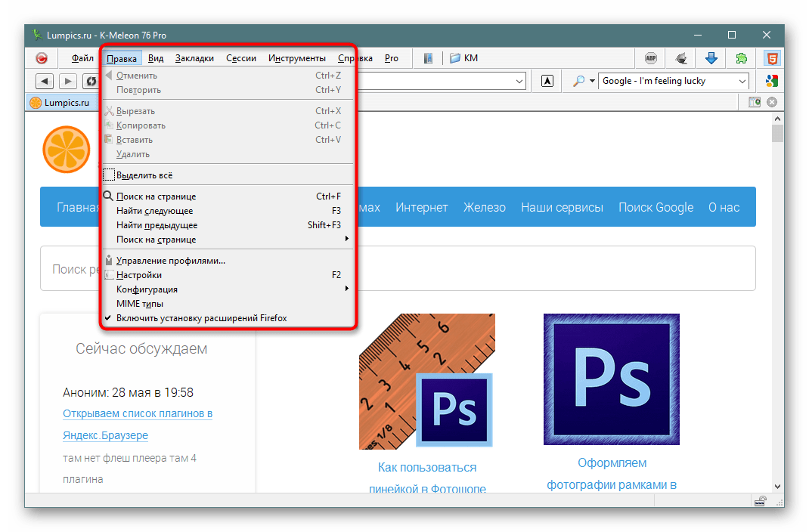
Task: Click the orange Lumpics logo image
Action: [67, 150]
